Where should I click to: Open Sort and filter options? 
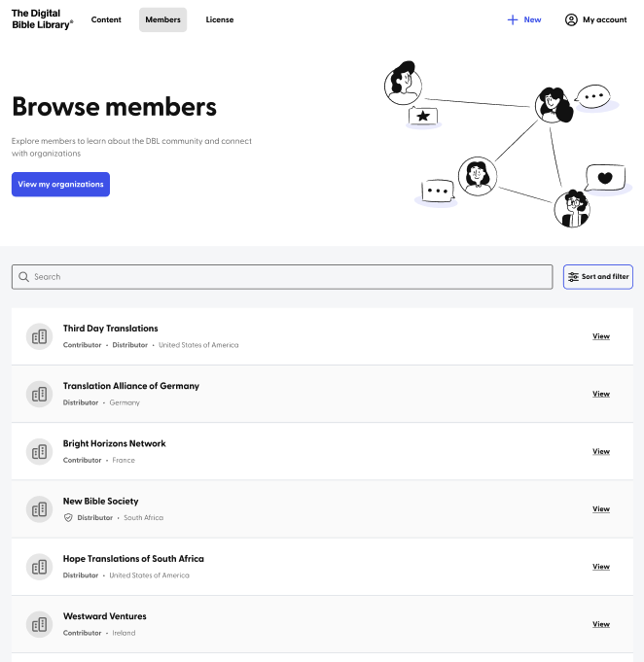pyautogui.click(x=598, y=277)
